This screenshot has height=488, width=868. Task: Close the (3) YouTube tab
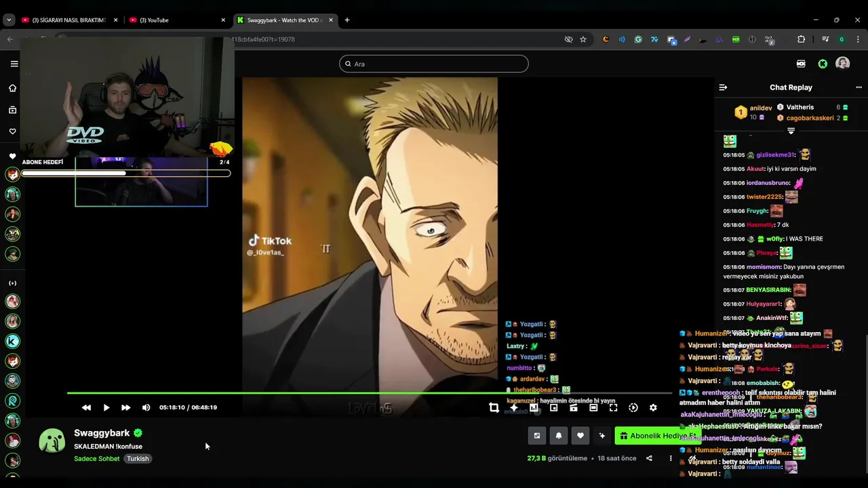pos(223,20)
